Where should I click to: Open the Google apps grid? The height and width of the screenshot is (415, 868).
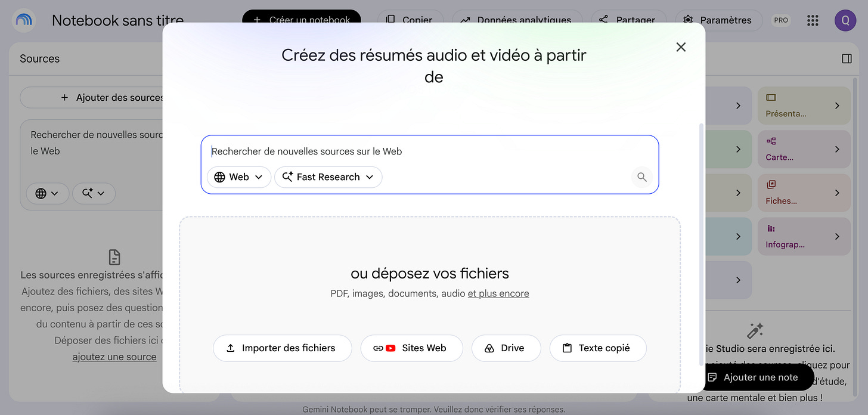pyautogui.click(x=813, y=20)
